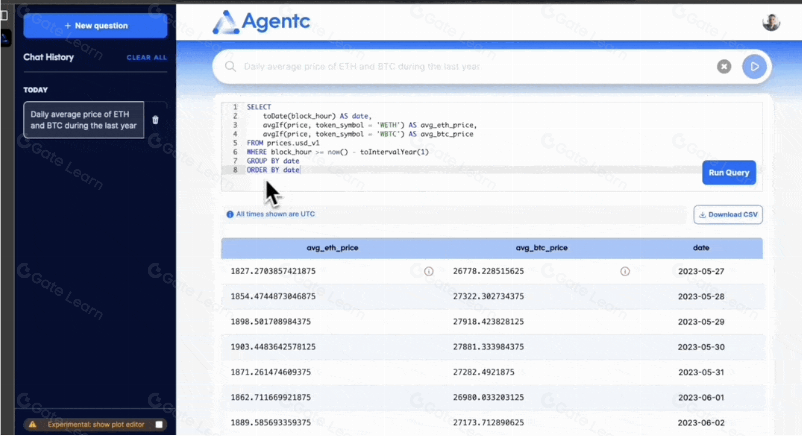The height and width of the screenshot is (436, 802).
Task: Delete the chat history entry with trash icon
Action: coord(155,120)
